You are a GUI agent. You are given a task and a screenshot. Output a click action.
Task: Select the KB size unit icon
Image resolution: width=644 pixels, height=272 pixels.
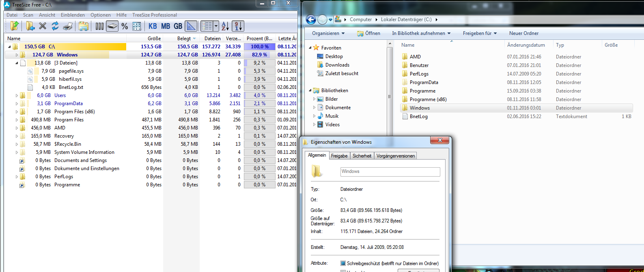pos(153,26)
